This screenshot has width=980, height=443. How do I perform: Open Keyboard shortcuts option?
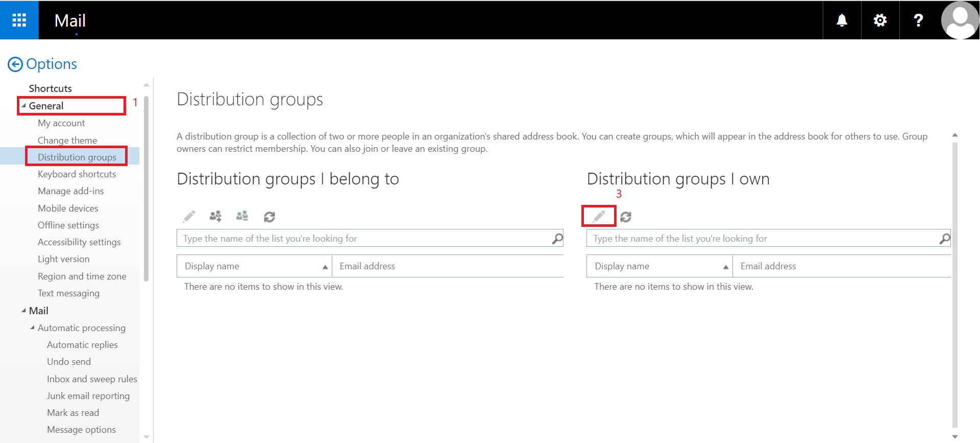tap(77, 174)
